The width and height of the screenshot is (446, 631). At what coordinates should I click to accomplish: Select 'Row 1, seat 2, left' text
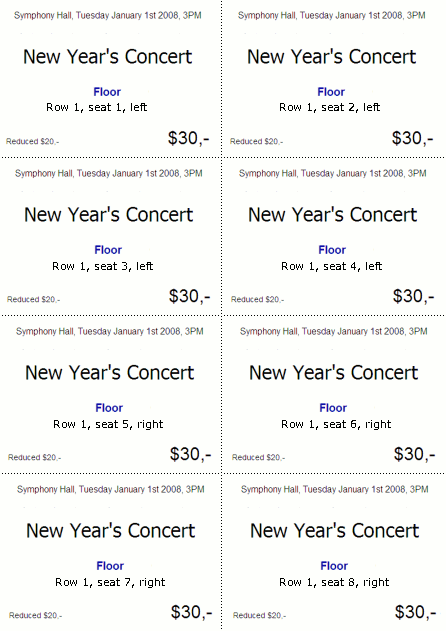point(330,107)
